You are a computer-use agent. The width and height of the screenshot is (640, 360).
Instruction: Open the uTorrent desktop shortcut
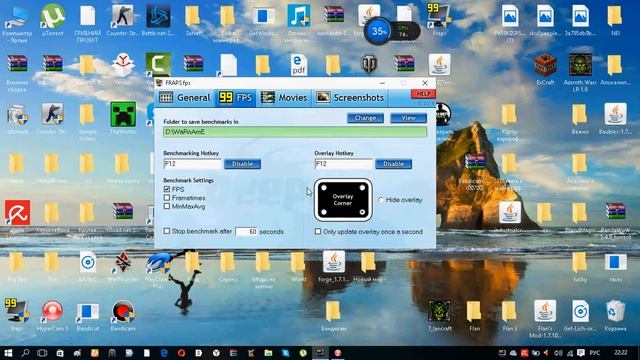[x=52, y=20]
